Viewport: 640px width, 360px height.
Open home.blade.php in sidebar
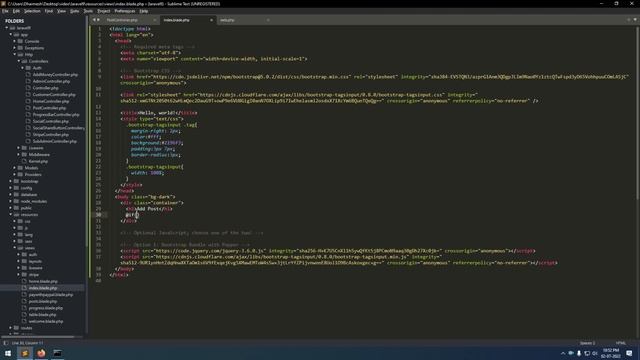pos(43,281)
